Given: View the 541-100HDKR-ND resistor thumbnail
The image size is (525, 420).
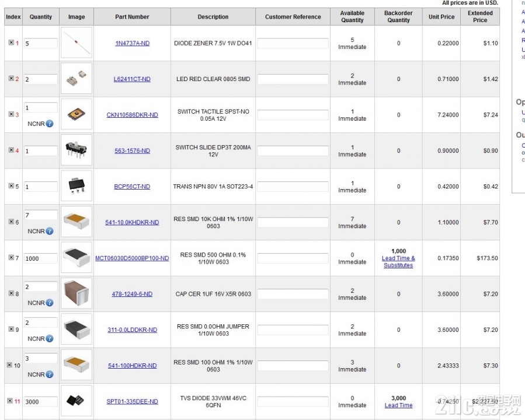Looking at the screenshot, I should click(x=77, y=365).
